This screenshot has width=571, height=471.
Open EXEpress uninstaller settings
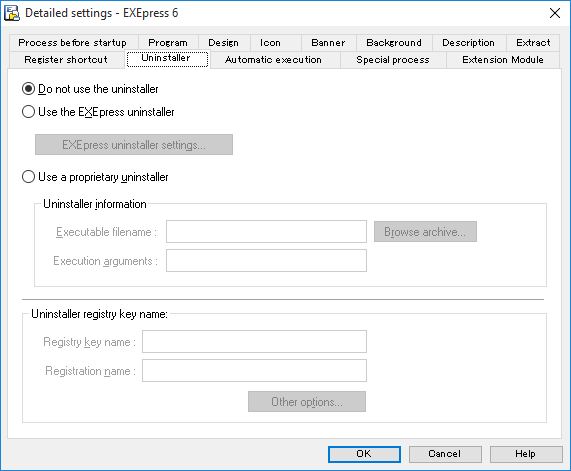[134, 145]
